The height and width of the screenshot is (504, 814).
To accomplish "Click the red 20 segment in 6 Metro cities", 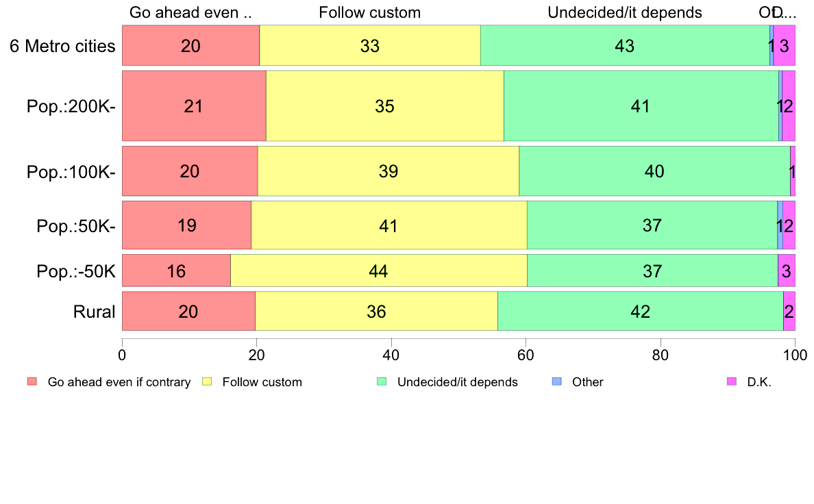I will [190, 46].
